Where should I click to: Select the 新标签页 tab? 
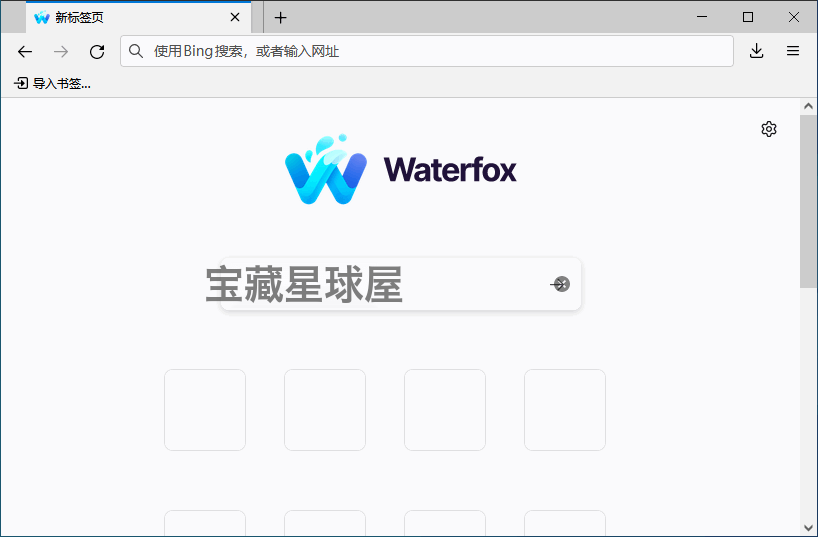pos(138,17)
